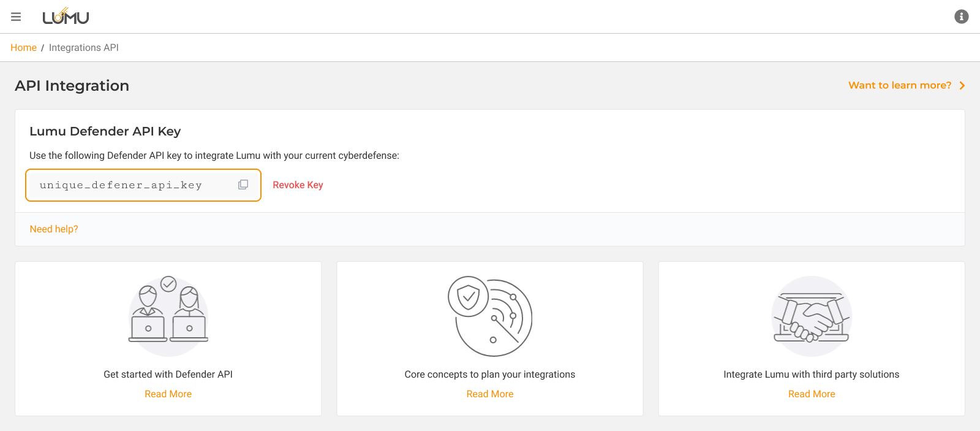The height and width of the screenshot is (431, 980).
Task: Open the hamburger navigation menu
Action: point(16,17)
